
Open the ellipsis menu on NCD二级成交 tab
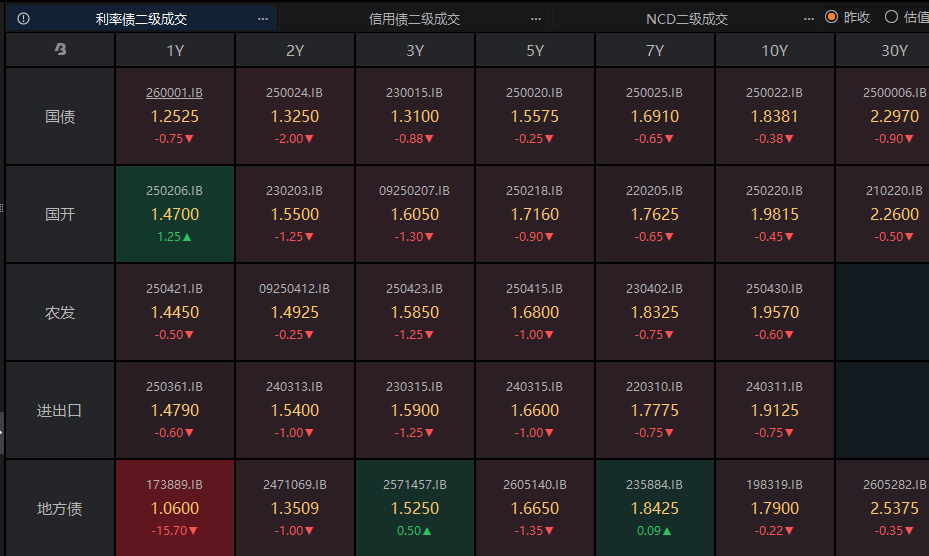809,18
